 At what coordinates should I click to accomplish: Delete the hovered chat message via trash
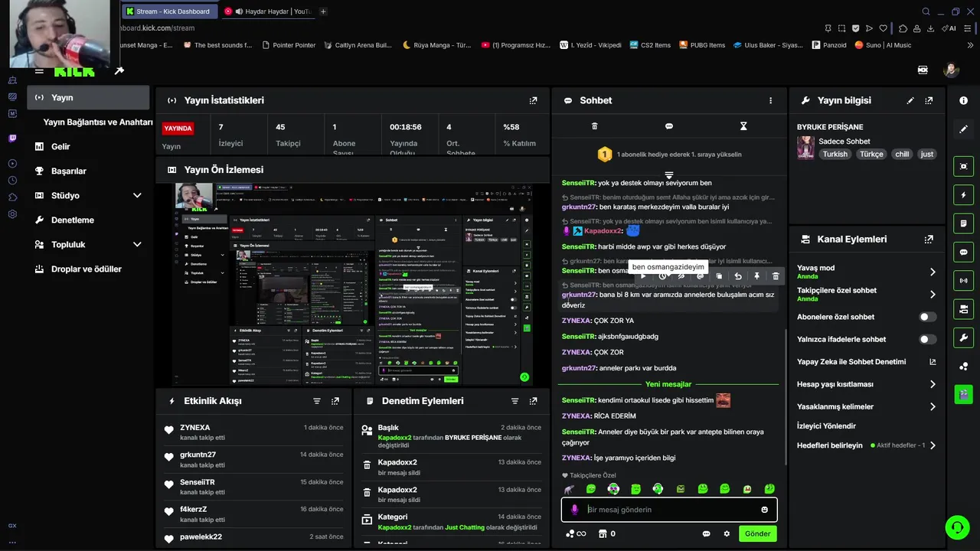(776, 276)
